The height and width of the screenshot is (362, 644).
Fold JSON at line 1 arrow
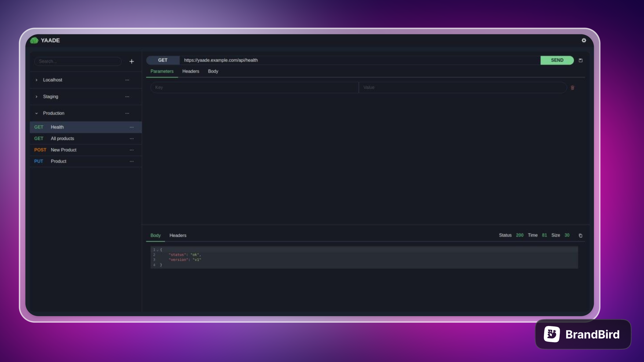point(158,250)
